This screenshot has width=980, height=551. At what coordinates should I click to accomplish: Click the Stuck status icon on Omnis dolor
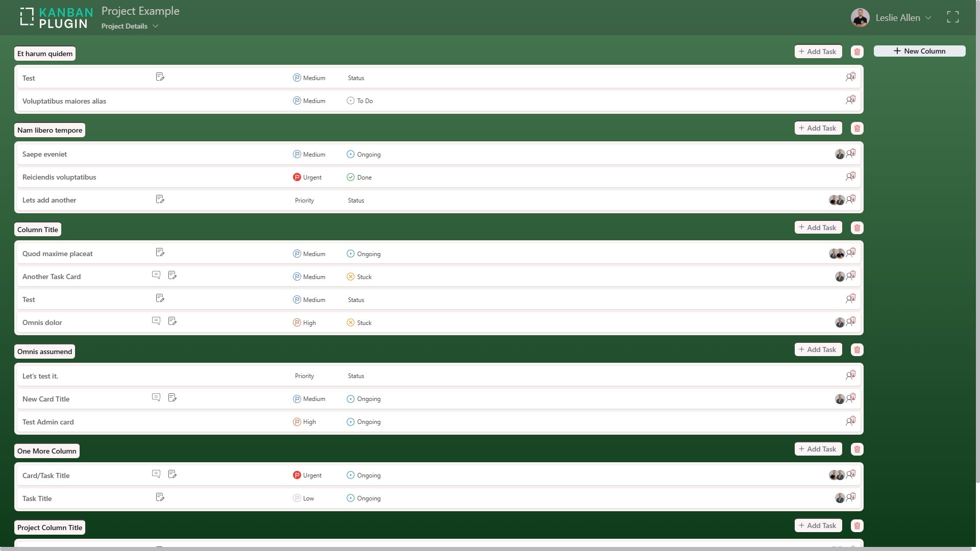pos(350,322)
